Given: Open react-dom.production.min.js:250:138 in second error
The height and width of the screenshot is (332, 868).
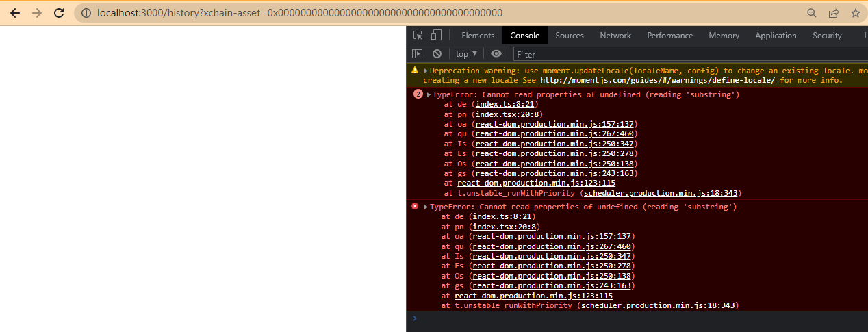Looking at the screenshot, I should click(553, 276).
